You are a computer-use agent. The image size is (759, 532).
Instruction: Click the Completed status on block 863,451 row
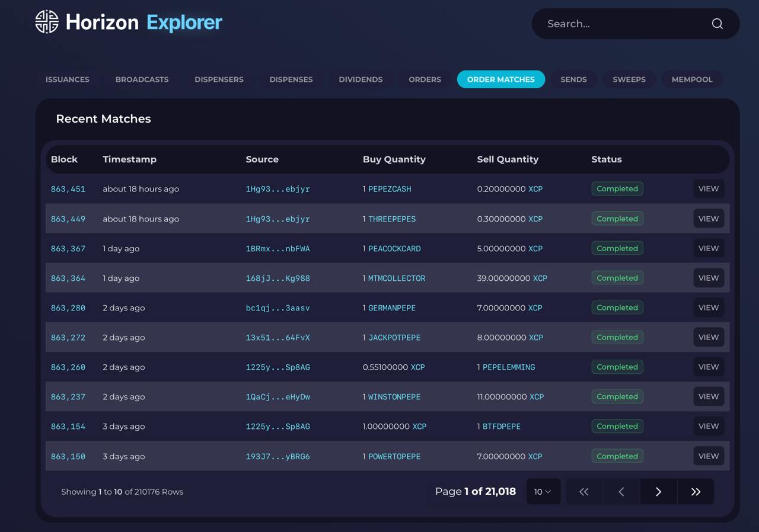pos(617,189)
